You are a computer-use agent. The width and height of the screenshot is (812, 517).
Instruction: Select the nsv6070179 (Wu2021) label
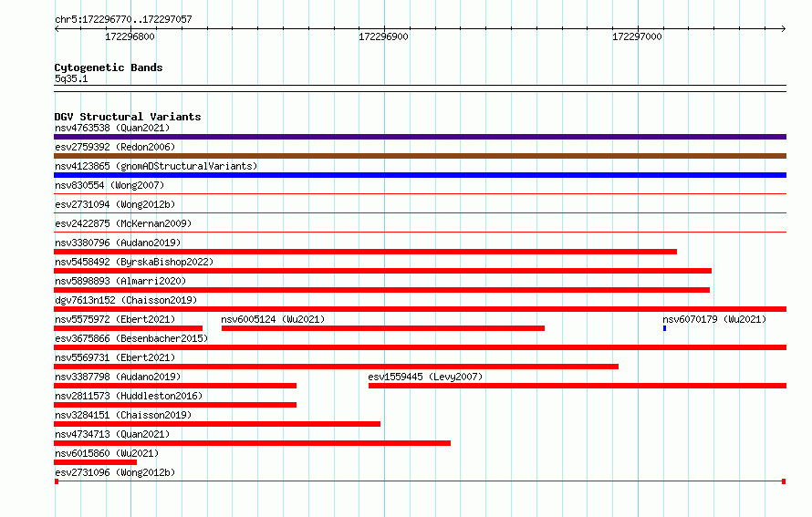714,319
